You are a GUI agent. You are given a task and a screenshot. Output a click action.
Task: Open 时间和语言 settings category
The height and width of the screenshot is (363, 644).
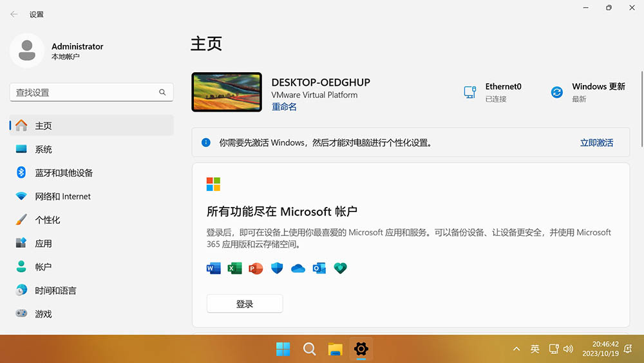point(91,291)
